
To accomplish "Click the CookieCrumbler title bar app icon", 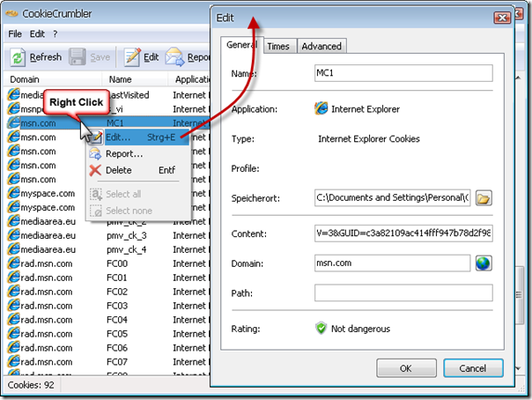I will tap(11, 13).
